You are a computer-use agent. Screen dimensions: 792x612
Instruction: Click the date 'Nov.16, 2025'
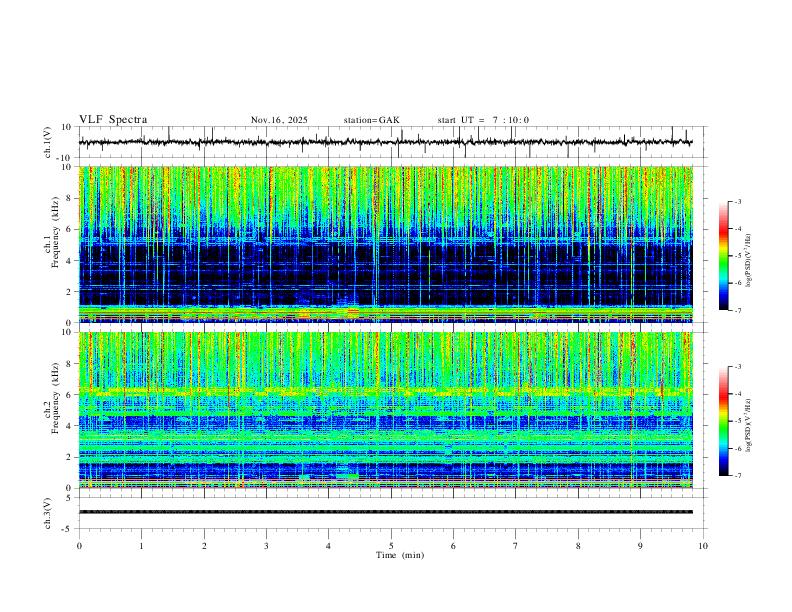pos(279,120)
